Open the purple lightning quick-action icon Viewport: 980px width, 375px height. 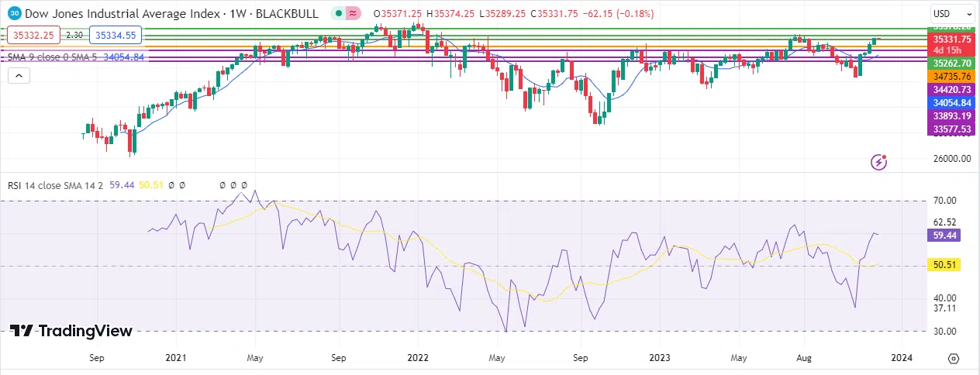(878, 162)
